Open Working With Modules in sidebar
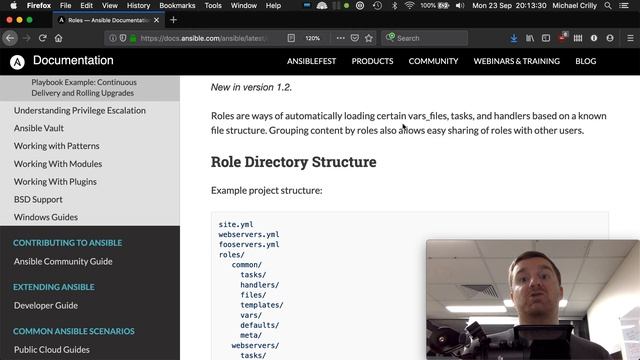The height and width of the screenshot is (360, 640). (58, 164)
